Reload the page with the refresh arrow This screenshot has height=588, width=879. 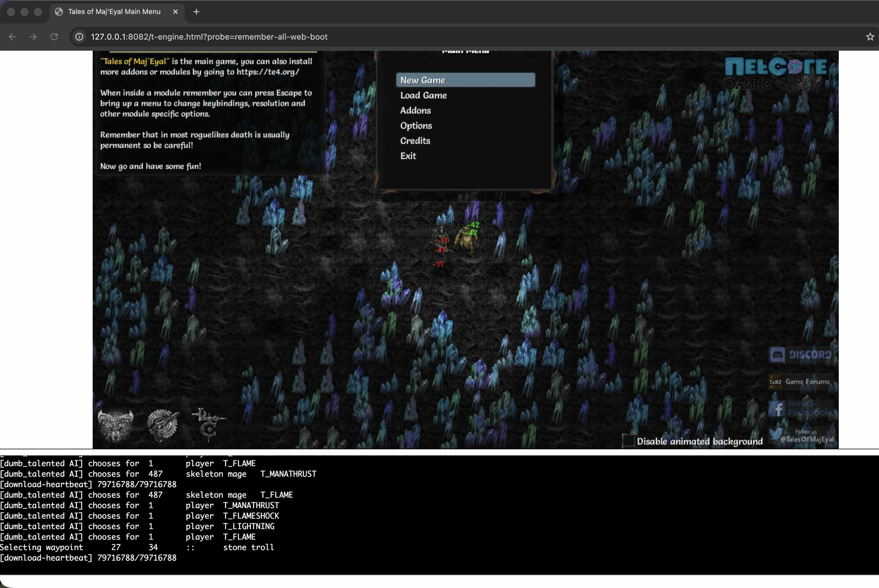[55, 37]
